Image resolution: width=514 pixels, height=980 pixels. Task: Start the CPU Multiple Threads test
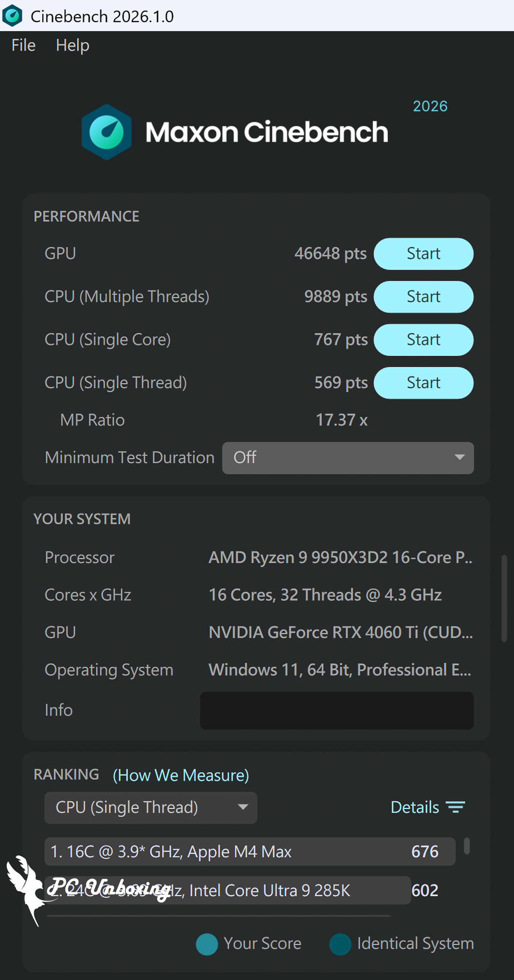click(x=424, y=297)
